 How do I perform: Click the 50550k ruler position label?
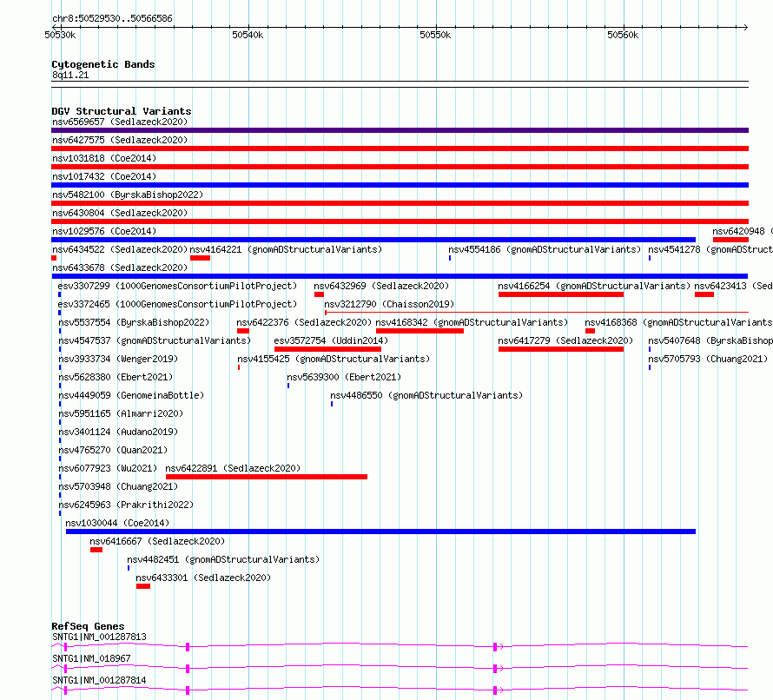click(435, 35)
